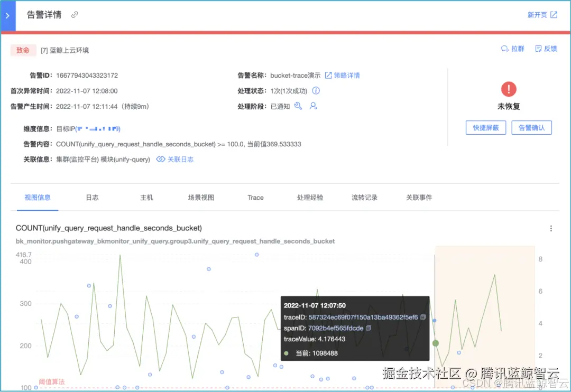Screen dimensions: 571x392
Task: Open the 流转记录 tab
Action: [x=364, y=198]
